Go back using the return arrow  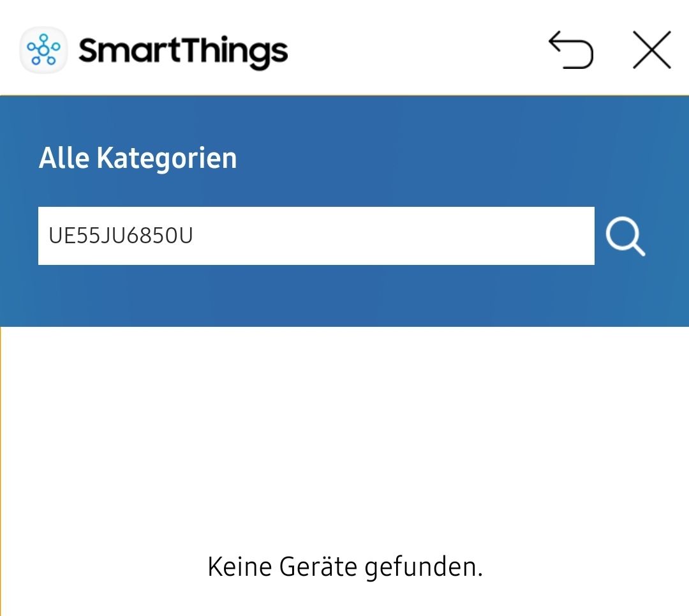(x=571, y=50)
